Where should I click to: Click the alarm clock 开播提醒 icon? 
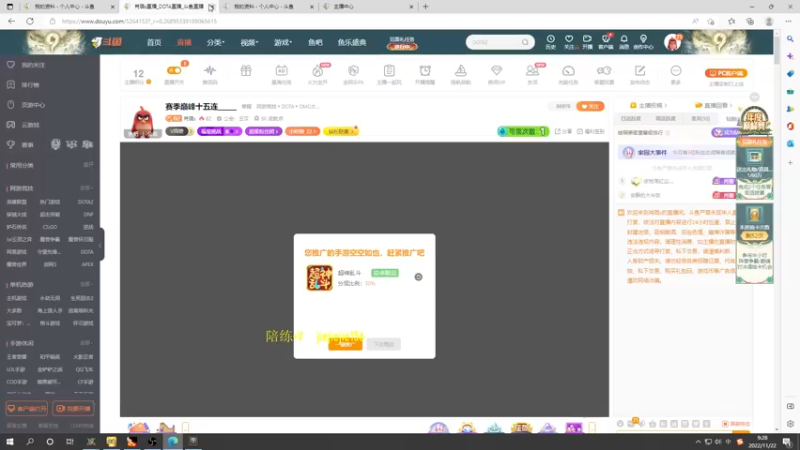click(x=425, y=70)
